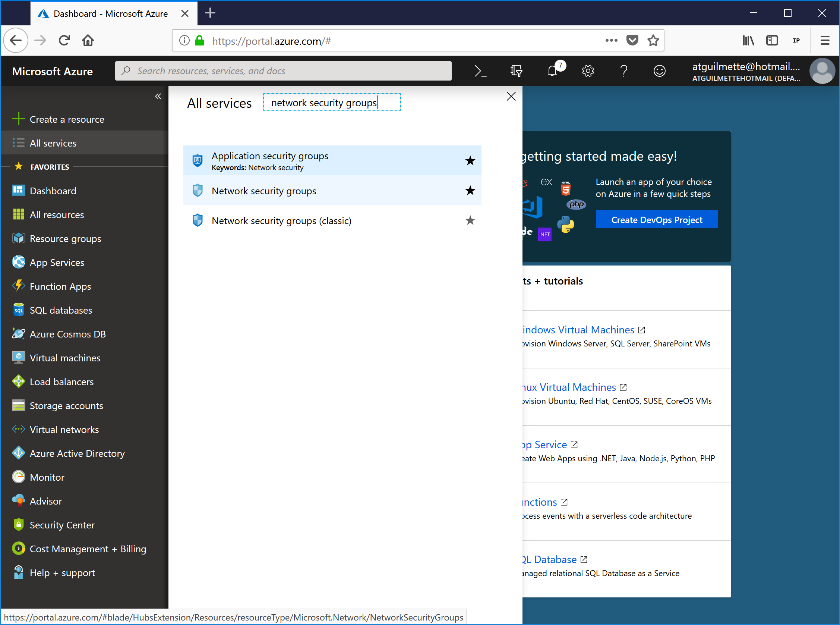Unfavorite Application security groups star
This screenshot has height=625, width=840.
[470, 161]
